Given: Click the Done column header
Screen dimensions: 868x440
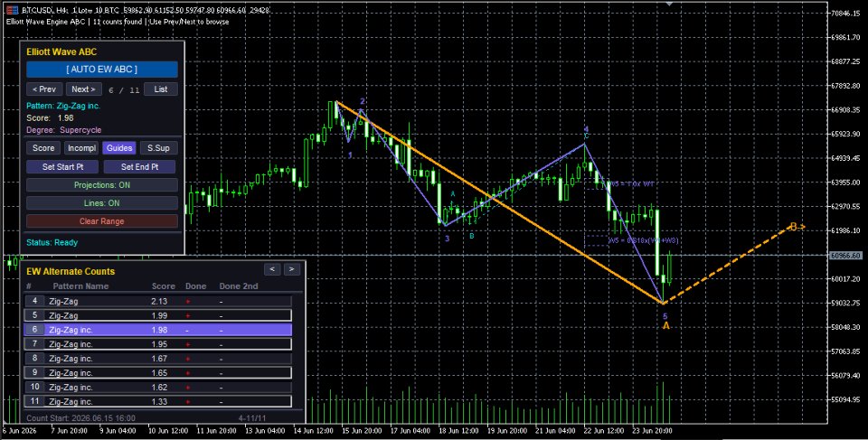Looking at the screenshot, I should (196, 286).
